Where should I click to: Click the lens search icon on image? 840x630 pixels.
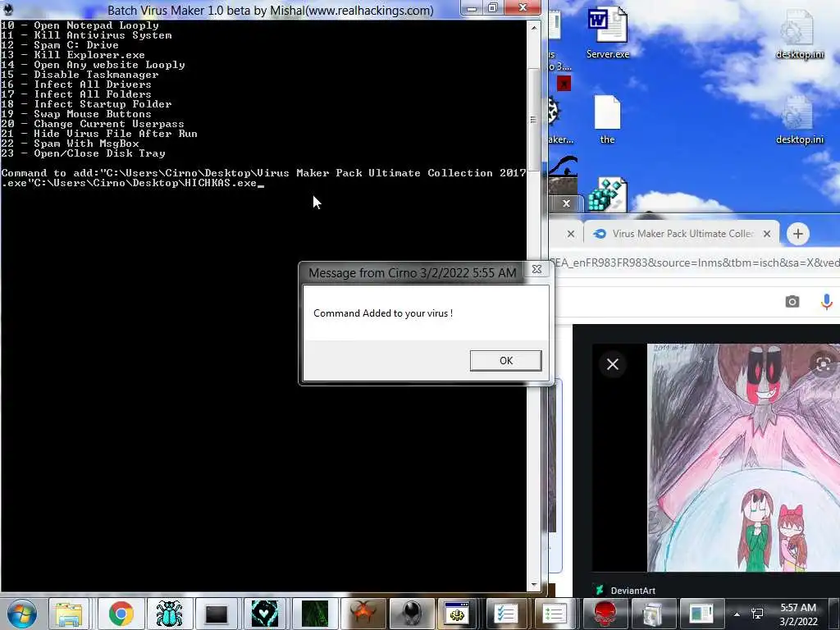coord(824,364)
